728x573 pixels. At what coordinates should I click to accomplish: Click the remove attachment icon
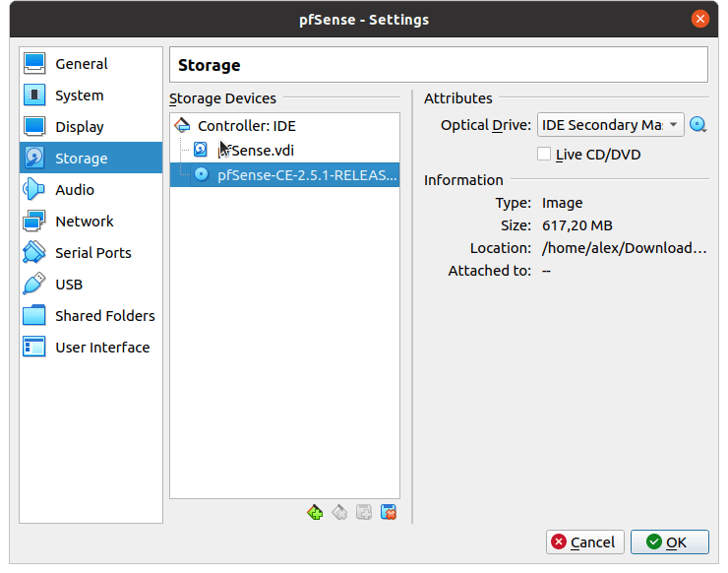[x=389, y=512]
